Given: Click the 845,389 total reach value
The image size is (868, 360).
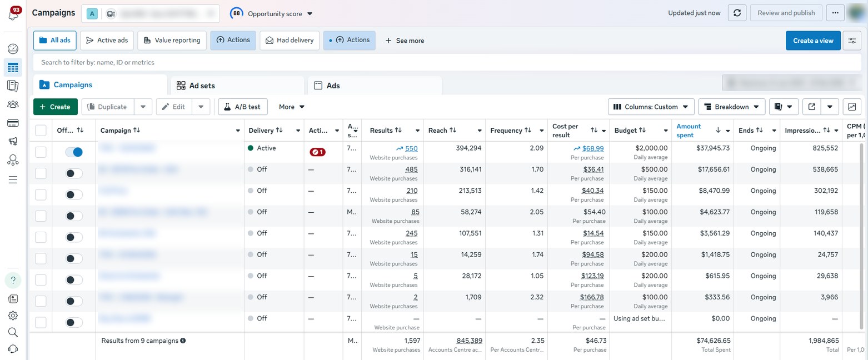Looking at the screenshot, I should pos(470,341).
